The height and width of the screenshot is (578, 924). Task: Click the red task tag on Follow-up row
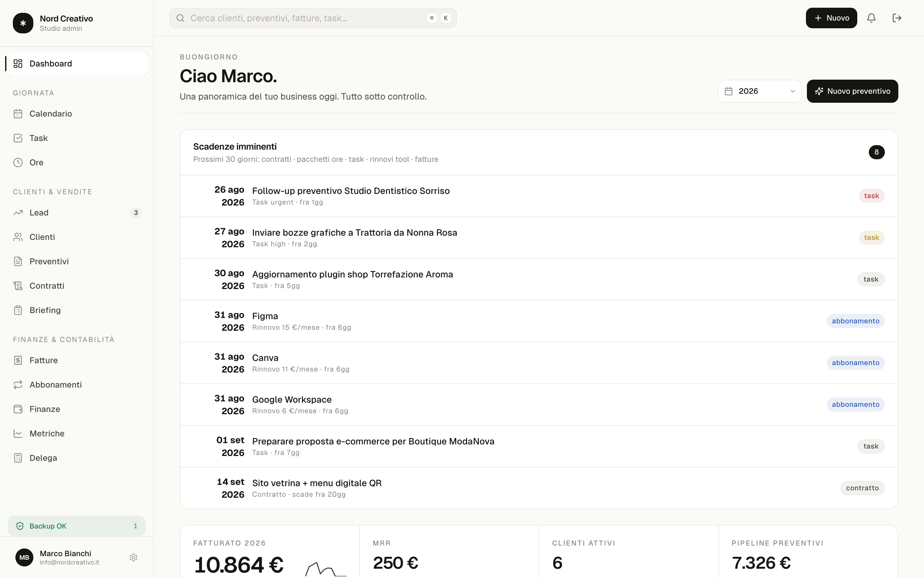coord(871,196)
